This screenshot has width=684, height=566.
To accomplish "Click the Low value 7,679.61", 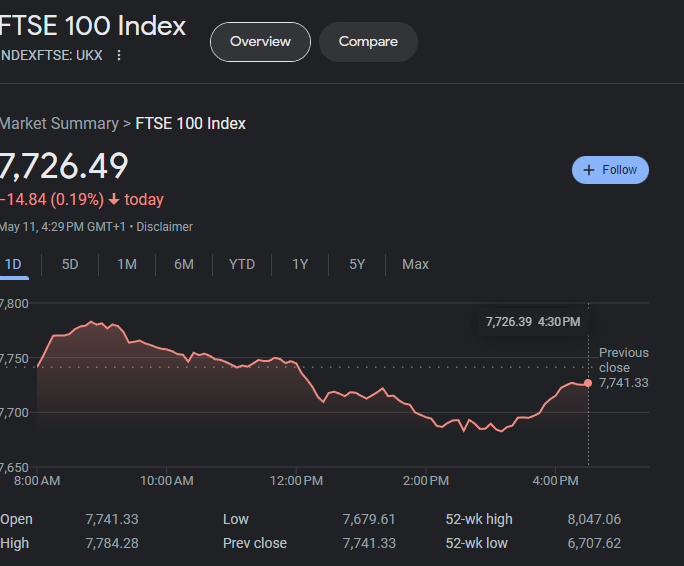I will pyautogui.click(x=369, y=519).
